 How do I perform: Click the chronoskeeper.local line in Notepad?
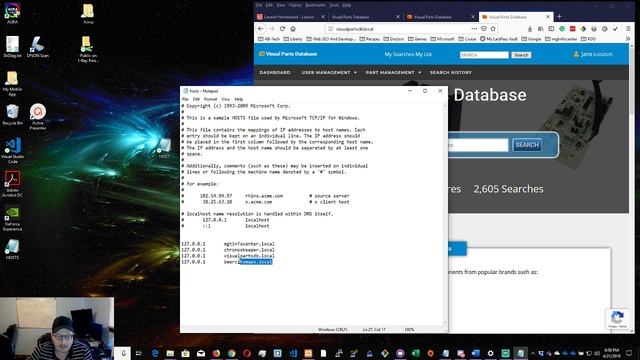tap(228, 250)
